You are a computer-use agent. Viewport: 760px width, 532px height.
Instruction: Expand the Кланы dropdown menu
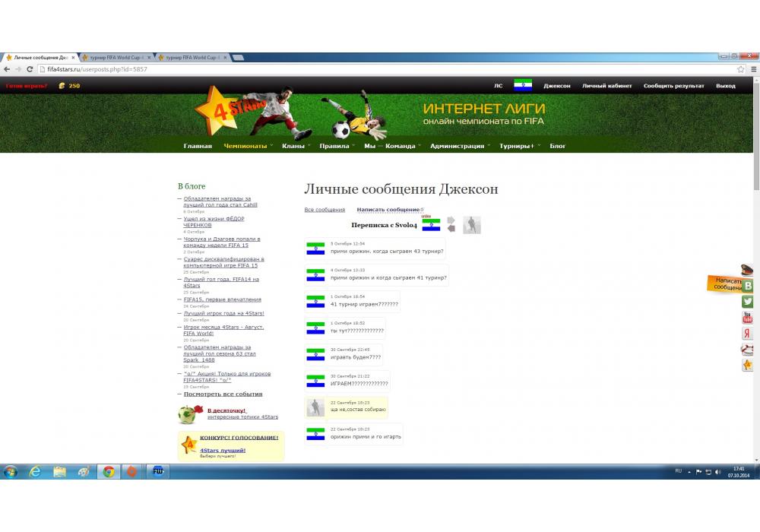[293, 146]
